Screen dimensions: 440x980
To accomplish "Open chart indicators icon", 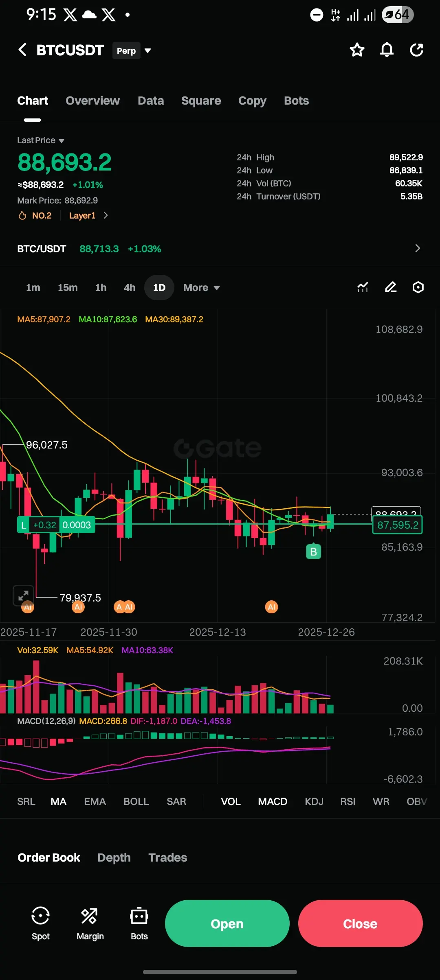I will point(363,287).
